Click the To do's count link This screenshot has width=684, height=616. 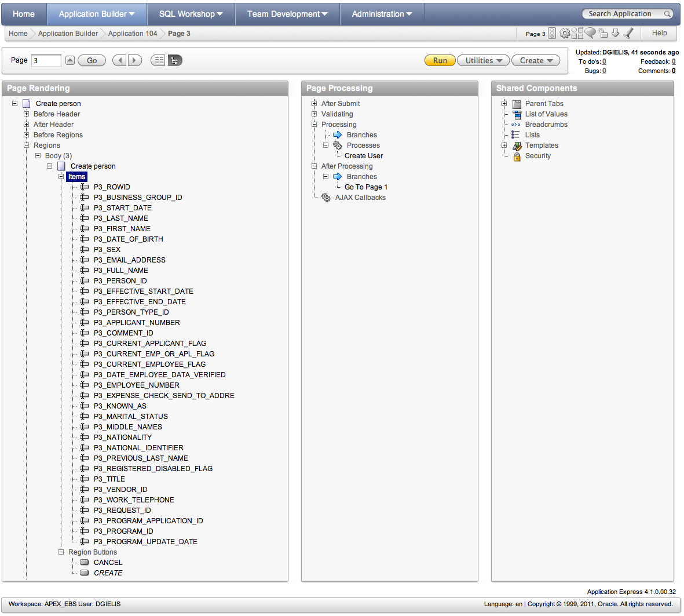(x=604, y=61)
